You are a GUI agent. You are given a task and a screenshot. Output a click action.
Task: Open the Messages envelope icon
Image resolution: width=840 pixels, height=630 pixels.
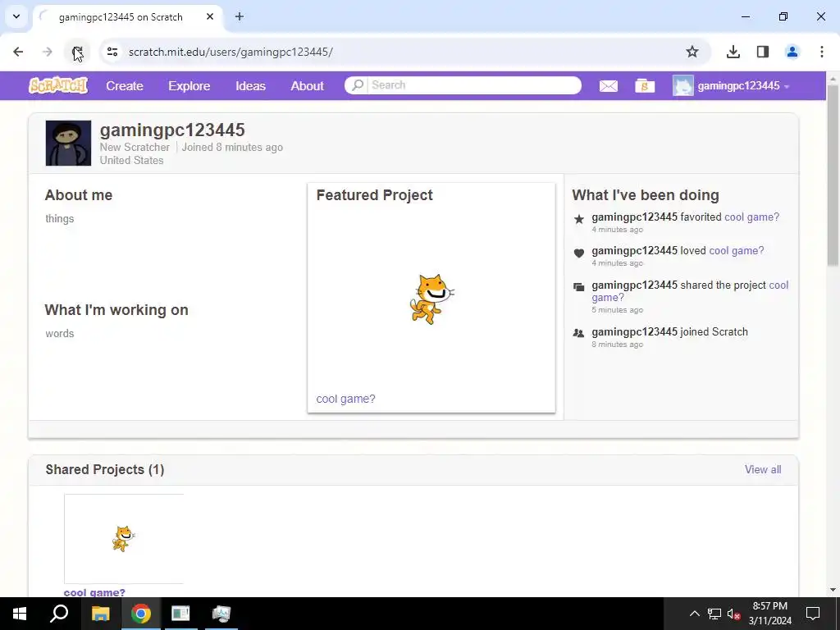click(608, 85)
